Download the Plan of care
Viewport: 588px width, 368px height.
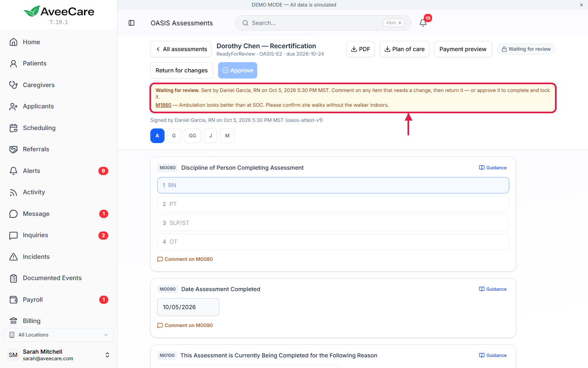404,49
